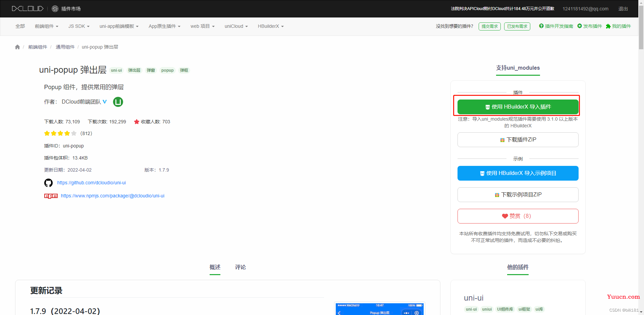Click the uni-ui tag next to title
This screenshot has height=315, width=644.
(x=116, y=70)
